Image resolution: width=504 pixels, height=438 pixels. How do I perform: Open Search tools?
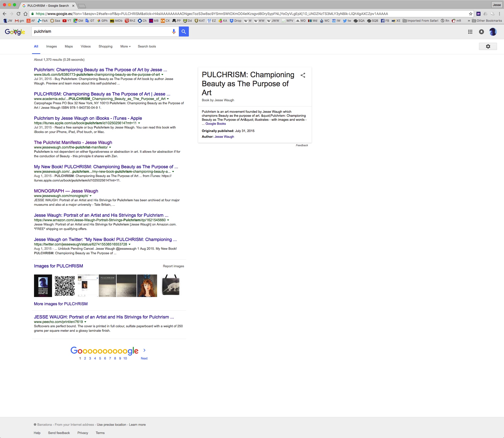tap(147, 46)
